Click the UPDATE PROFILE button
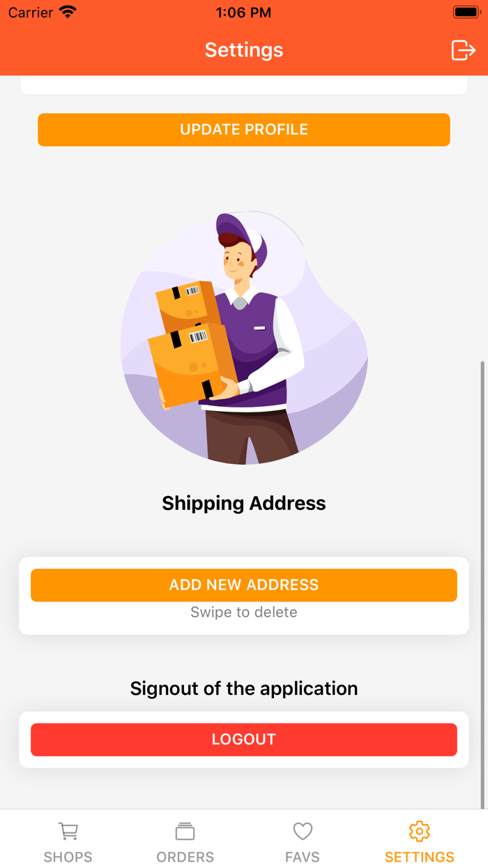 [244, 130]
